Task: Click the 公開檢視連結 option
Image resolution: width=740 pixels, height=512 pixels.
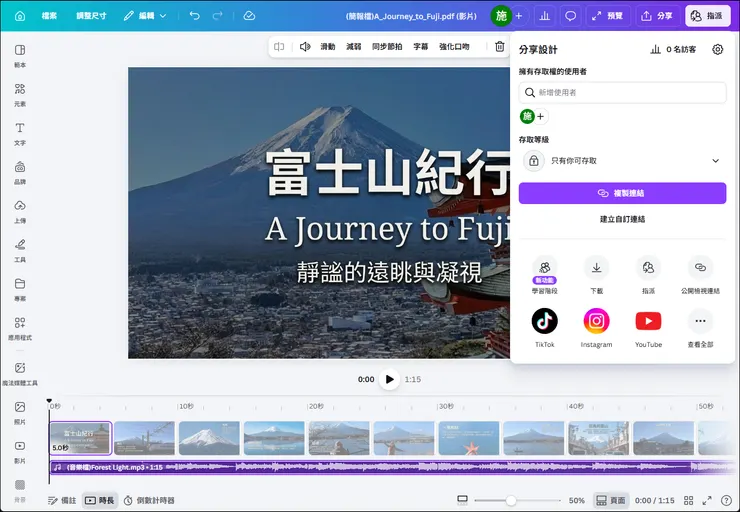Action: [700, 275]
